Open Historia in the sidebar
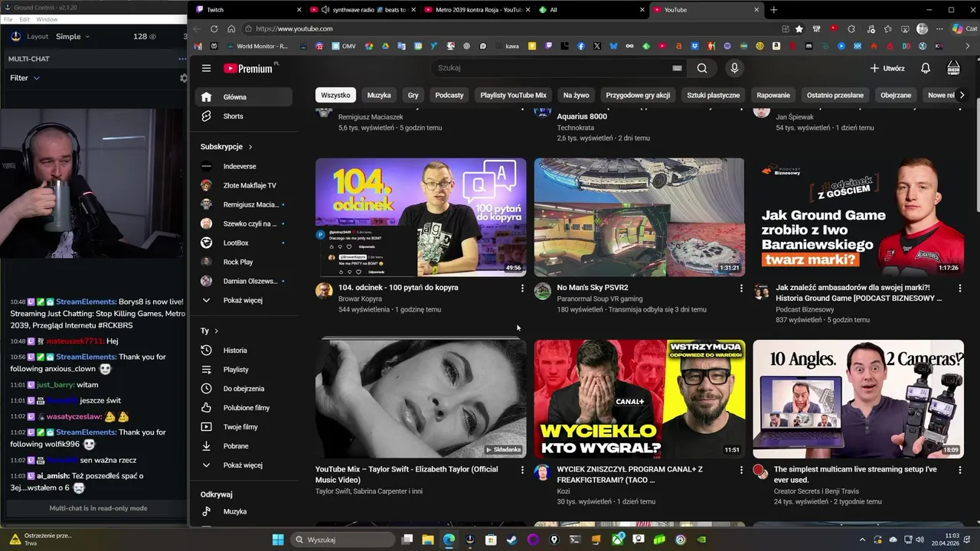980x551 pixels. click(x=243, y=350)
